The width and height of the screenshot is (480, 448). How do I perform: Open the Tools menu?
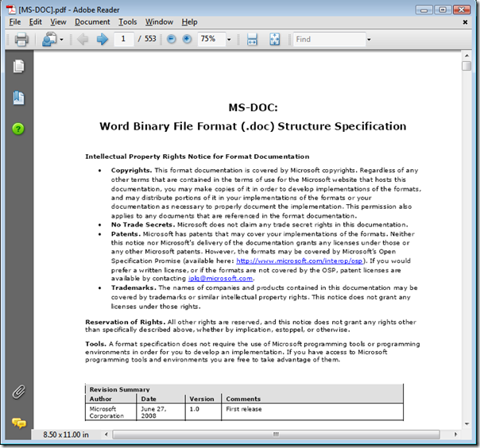[x=127, y=21]
